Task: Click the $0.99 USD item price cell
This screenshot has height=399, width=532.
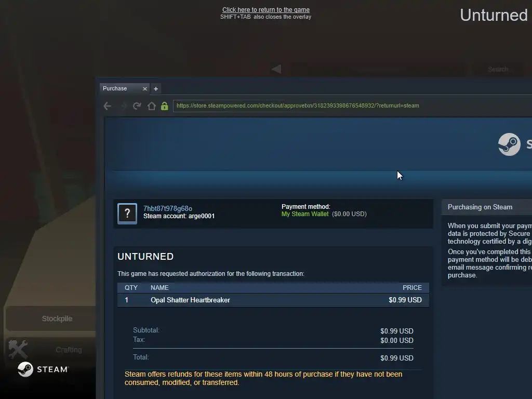Action: point(405,300)
